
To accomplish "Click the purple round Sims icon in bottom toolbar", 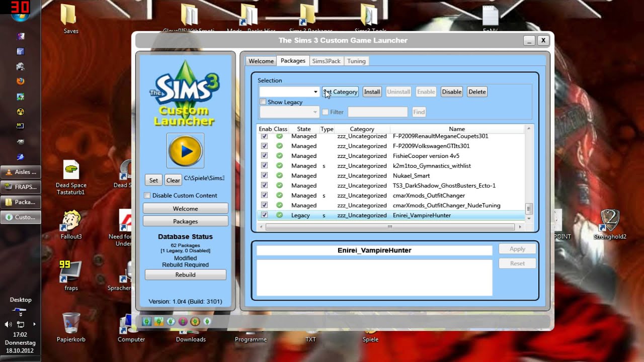I will point(183,321).
